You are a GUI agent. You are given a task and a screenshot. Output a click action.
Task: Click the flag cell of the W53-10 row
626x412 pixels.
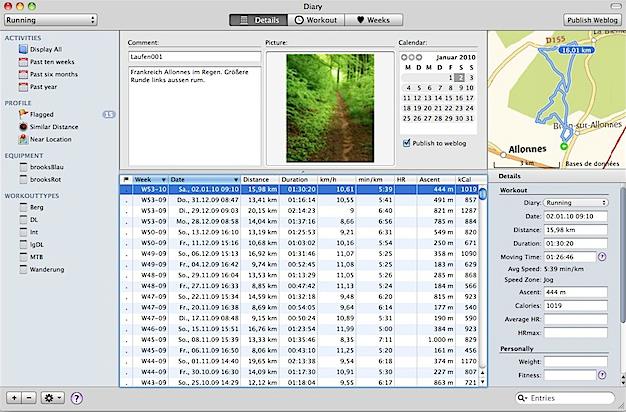click(126, 189)
